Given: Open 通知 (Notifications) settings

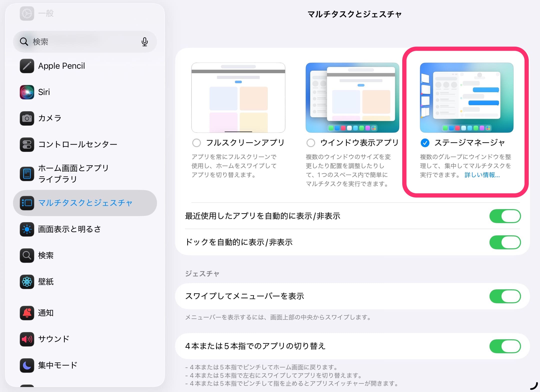Looking at the screenshot, I should coord(45,313).
